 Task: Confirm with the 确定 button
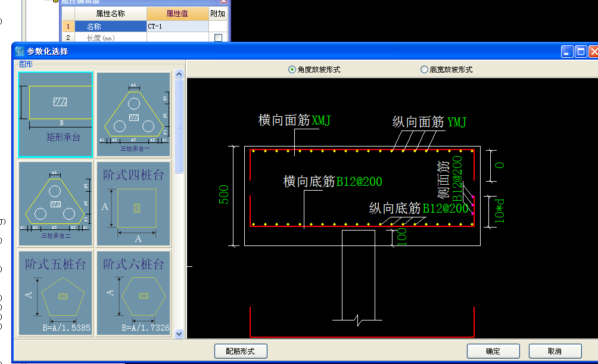(493, 351)
